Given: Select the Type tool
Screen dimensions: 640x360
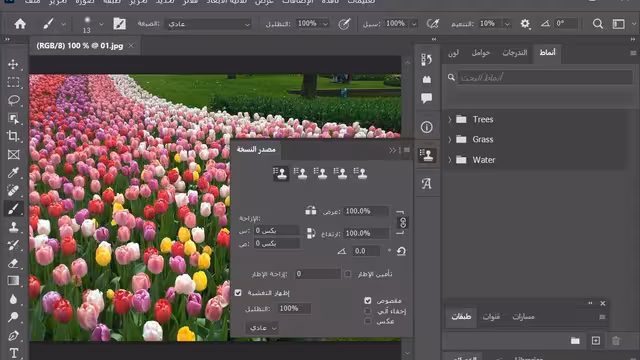Looking at the screenshot, I should click(x=13, y=353).
